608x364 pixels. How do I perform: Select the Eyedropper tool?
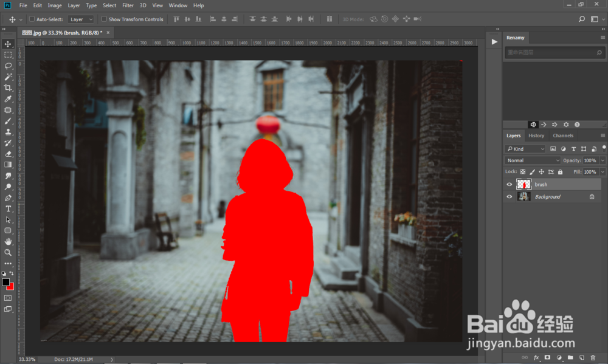pos(8,99)
